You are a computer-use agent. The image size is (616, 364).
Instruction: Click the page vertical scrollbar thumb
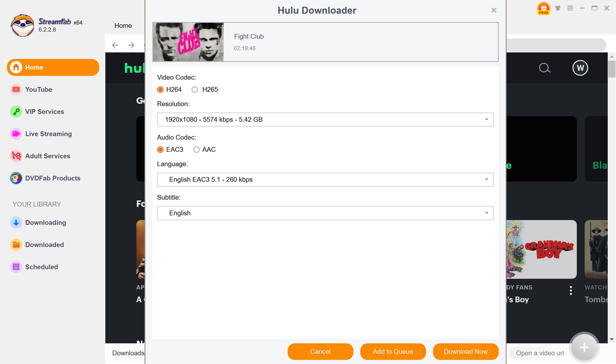[x=612, y=69]
